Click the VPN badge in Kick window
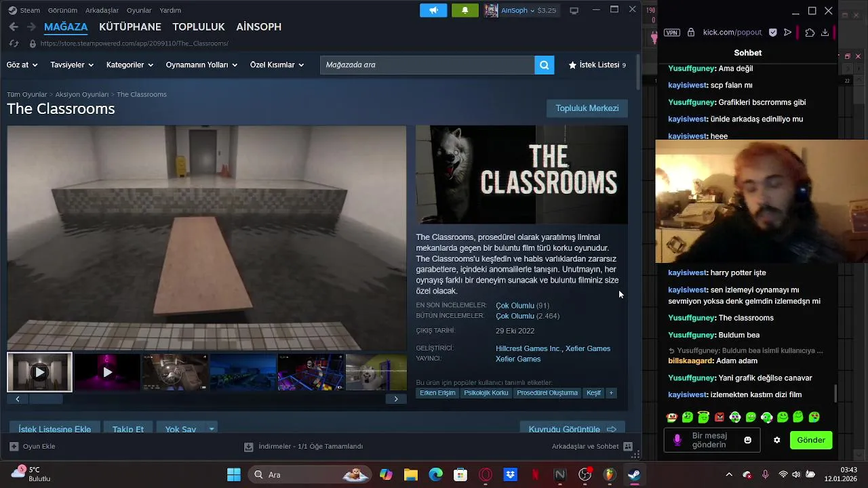The image size is (868, 488). click(x=671, y=33)
